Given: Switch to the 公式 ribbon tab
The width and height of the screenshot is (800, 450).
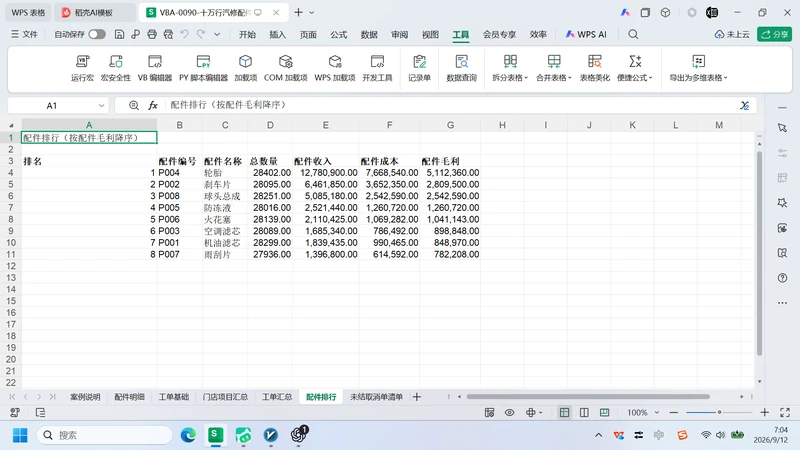Looking at the screenshot, I should [x=338, y=34].
